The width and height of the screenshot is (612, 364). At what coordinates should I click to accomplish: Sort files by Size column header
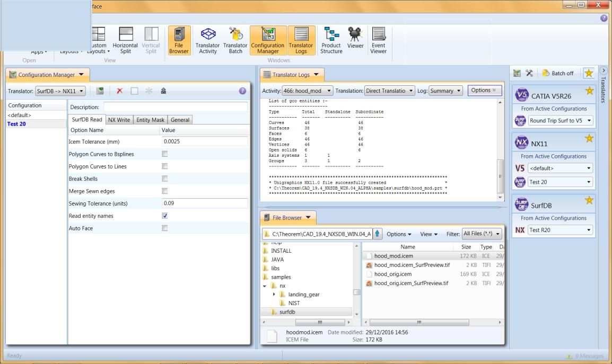pos(466,246)
